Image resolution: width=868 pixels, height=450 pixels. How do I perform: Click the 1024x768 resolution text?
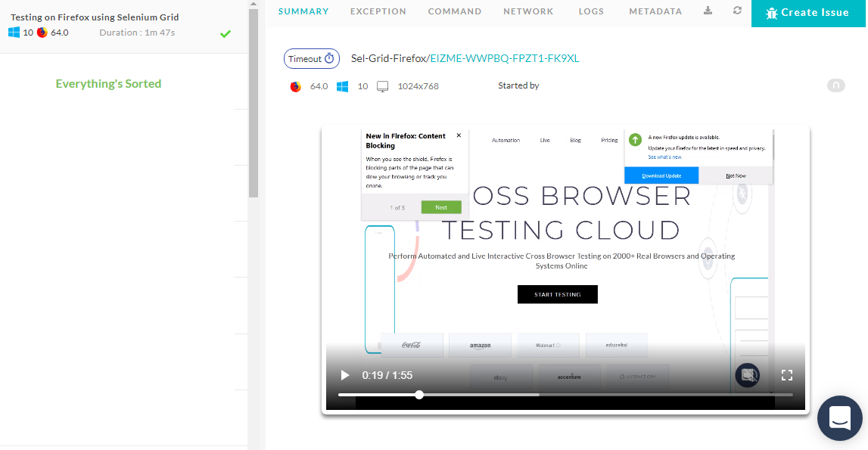pos(418,86)
